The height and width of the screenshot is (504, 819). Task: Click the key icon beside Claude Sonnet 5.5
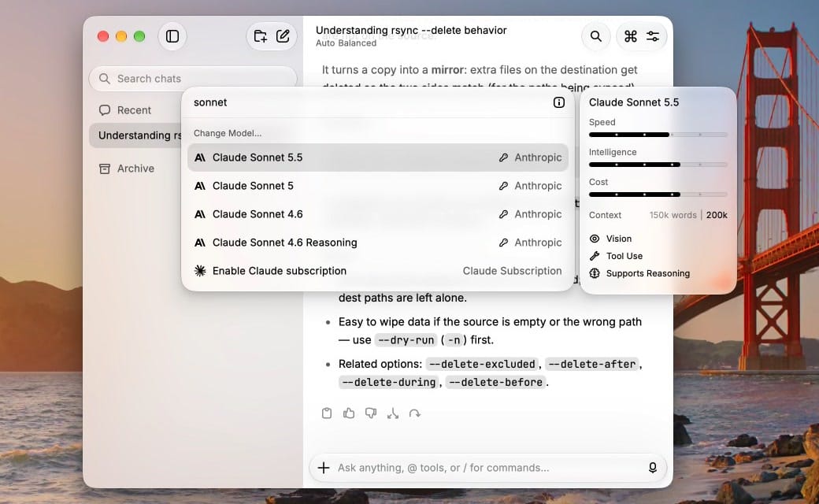(503, 157)
